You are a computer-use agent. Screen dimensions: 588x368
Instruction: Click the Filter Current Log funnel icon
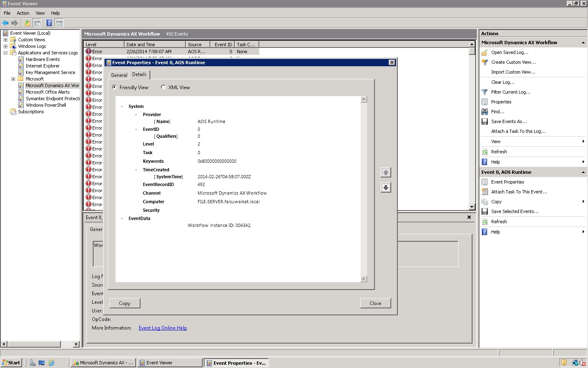click(x=485, y=92)
